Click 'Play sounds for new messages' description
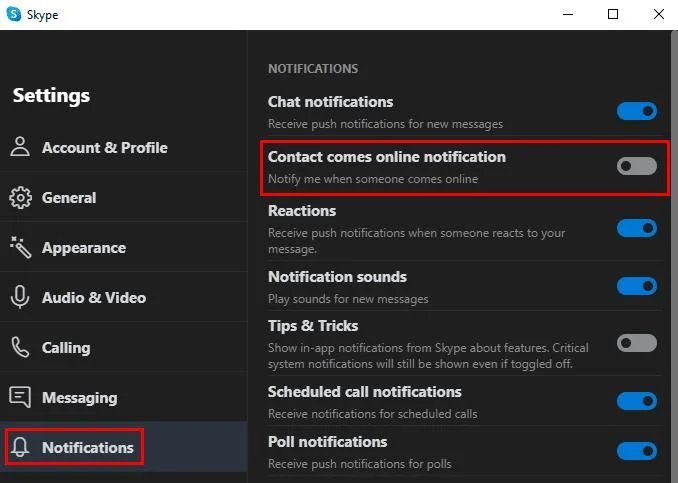Screen dimensions: 678x483 (348, 299)
